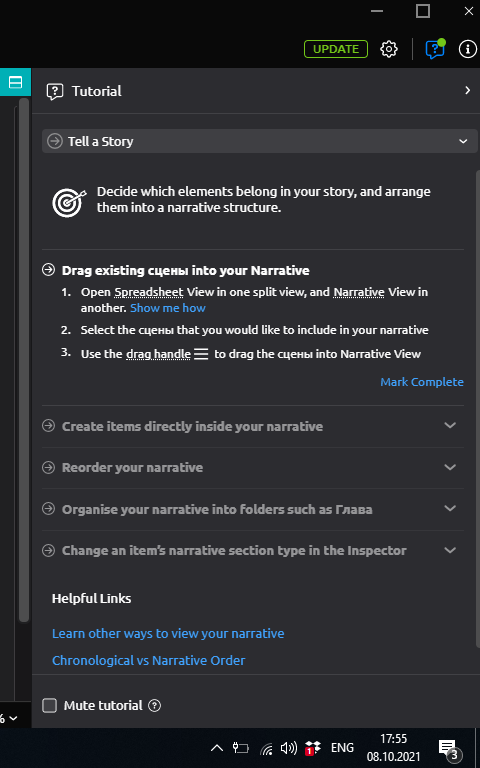Viewport: 480px width, 768px height.
Task: Click the volume speaker tray icon
Action: click(288, 748)
